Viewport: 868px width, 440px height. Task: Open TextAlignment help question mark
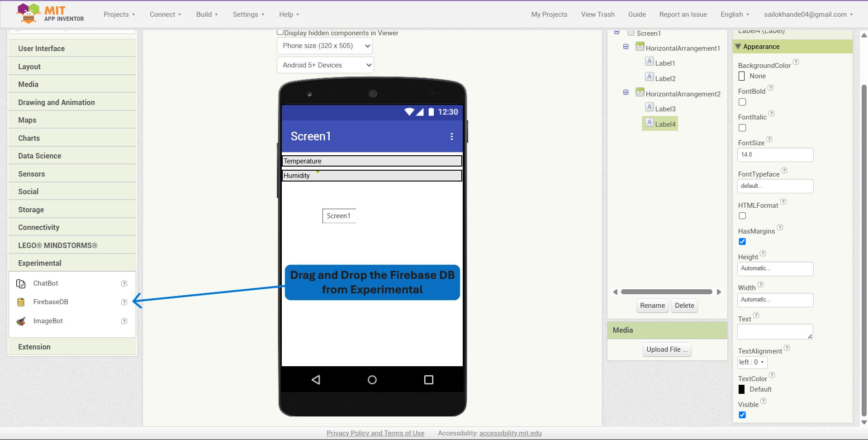(787, 348)
